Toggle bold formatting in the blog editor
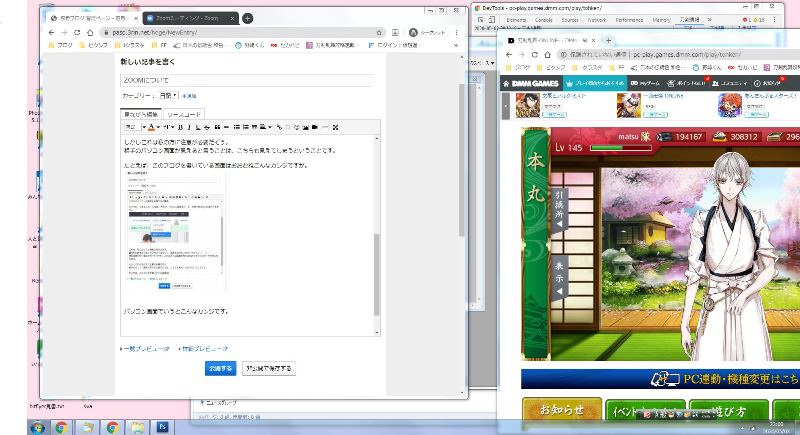The height and width of the screenshot is (435, 800). [x=181, y=127]
